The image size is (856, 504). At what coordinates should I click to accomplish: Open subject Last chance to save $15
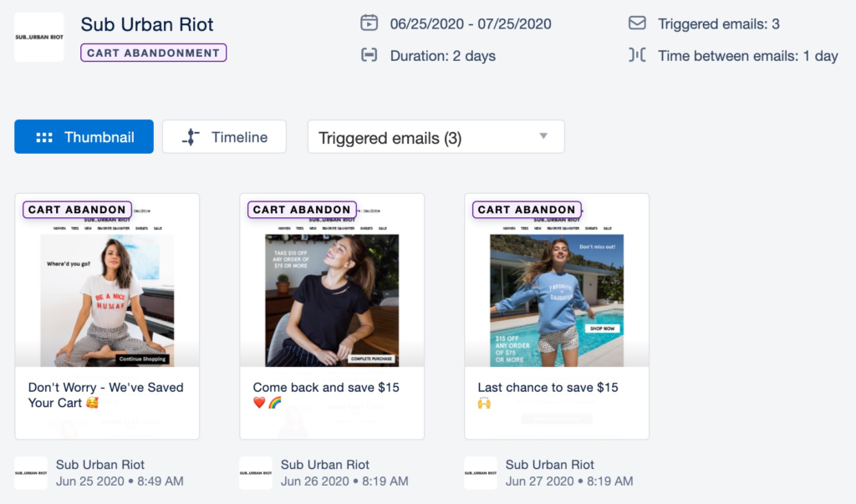[548, 395]
